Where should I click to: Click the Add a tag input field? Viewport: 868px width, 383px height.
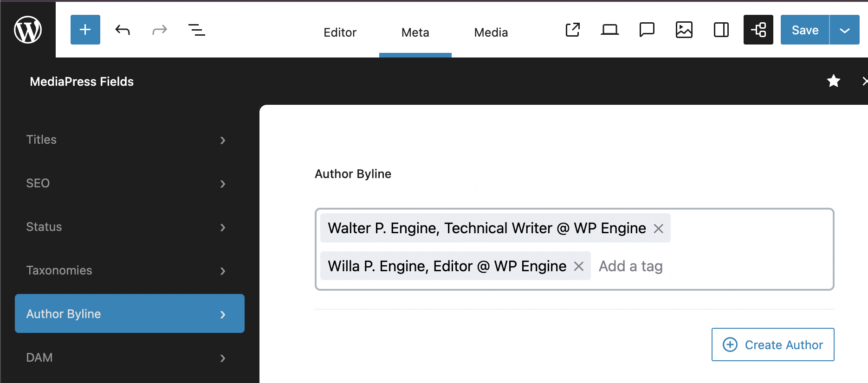click(696, 266)
